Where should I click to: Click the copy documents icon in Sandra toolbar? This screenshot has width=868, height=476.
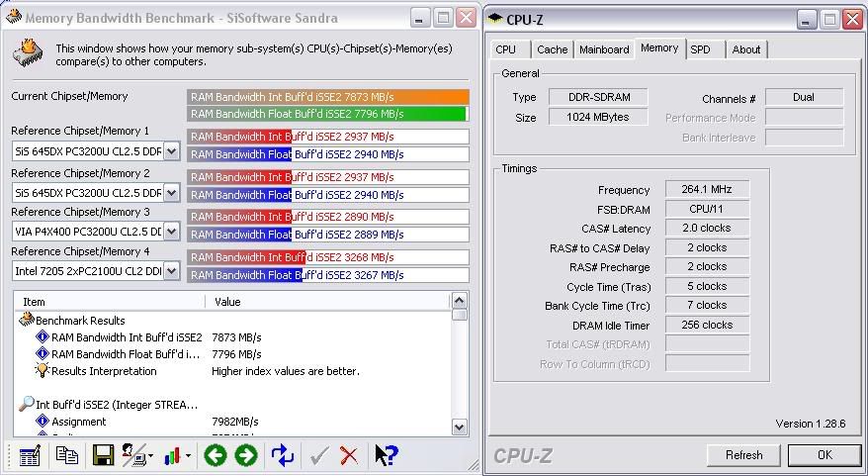pyautogui.click(x=67, y=455)
